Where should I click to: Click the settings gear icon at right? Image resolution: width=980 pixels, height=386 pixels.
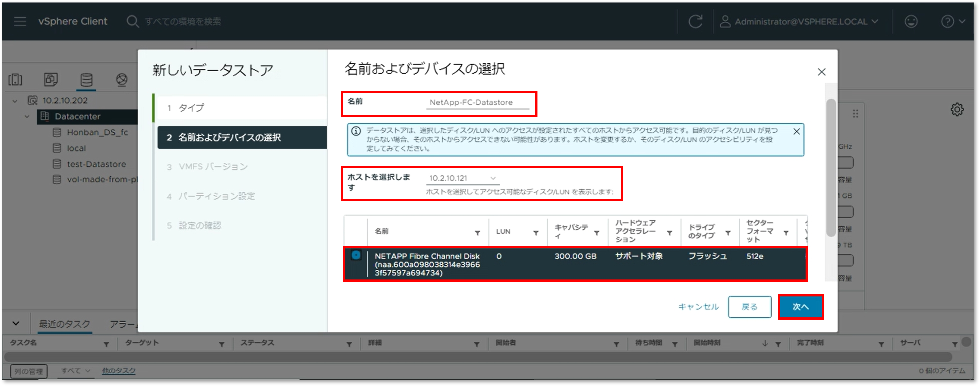tap(957, 109)
